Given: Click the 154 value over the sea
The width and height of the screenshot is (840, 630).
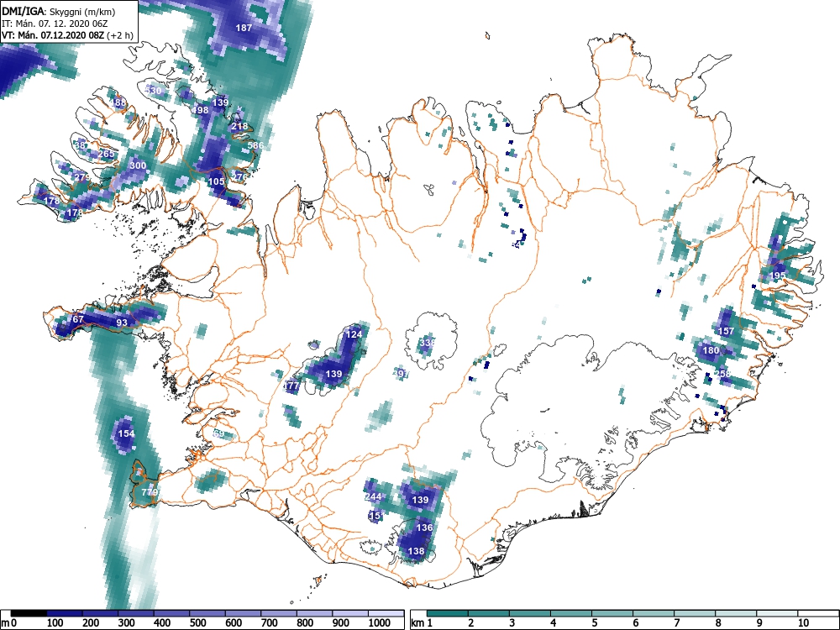Looking at the screenshot, I should click(126, 433).
